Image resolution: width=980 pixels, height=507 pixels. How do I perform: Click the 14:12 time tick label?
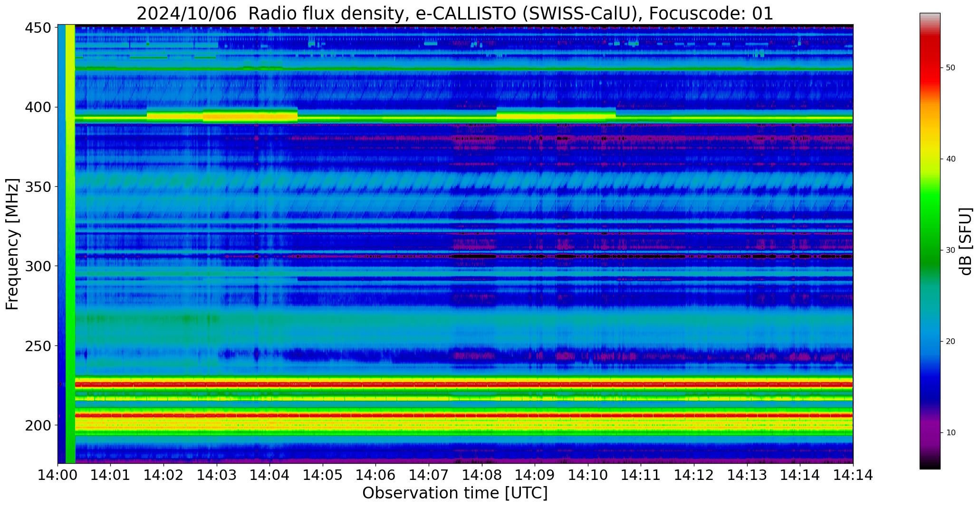[694, 475]
